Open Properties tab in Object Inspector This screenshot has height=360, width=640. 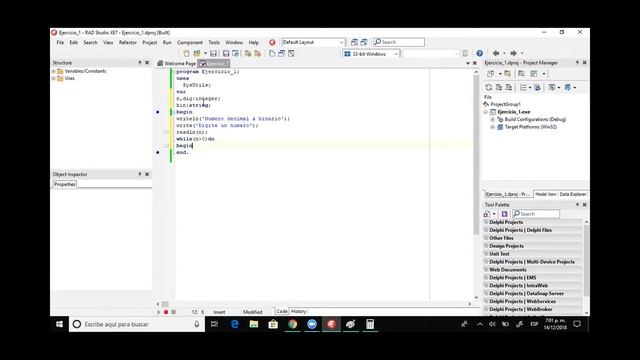[64, 184]
